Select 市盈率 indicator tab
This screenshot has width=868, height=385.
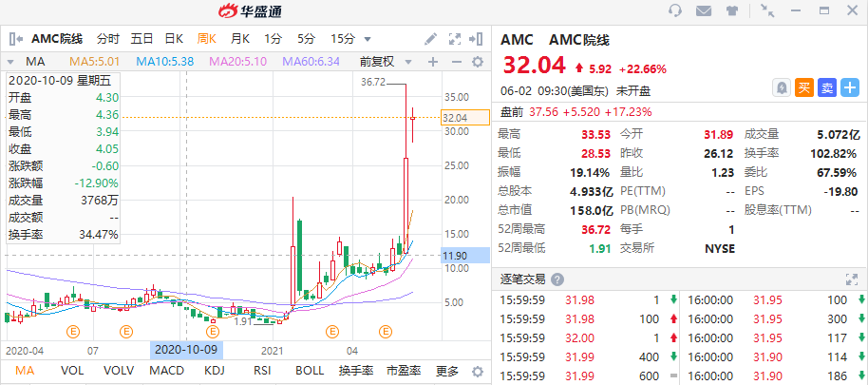pos(404,371)
